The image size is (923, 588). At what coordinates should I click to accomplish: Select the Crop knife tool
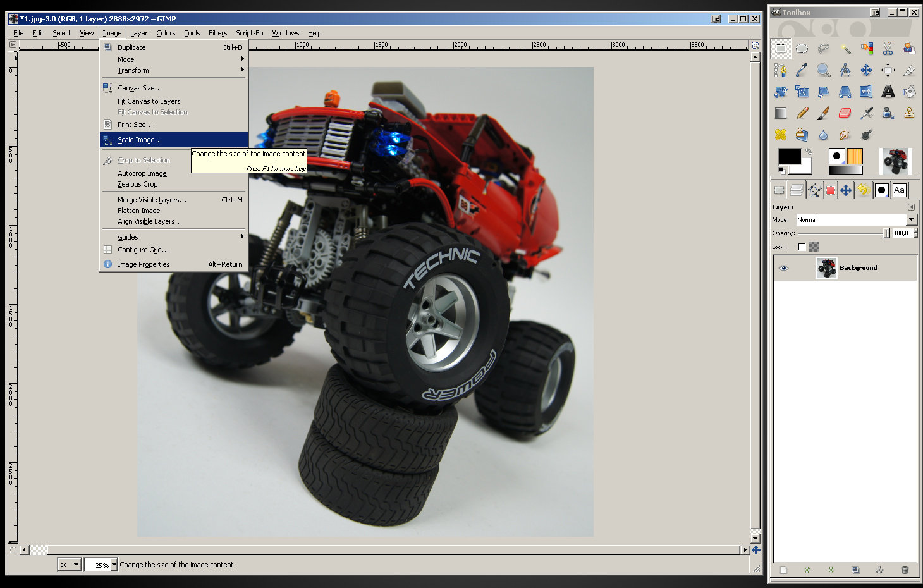pyautogui.click(x=909, y=70)
